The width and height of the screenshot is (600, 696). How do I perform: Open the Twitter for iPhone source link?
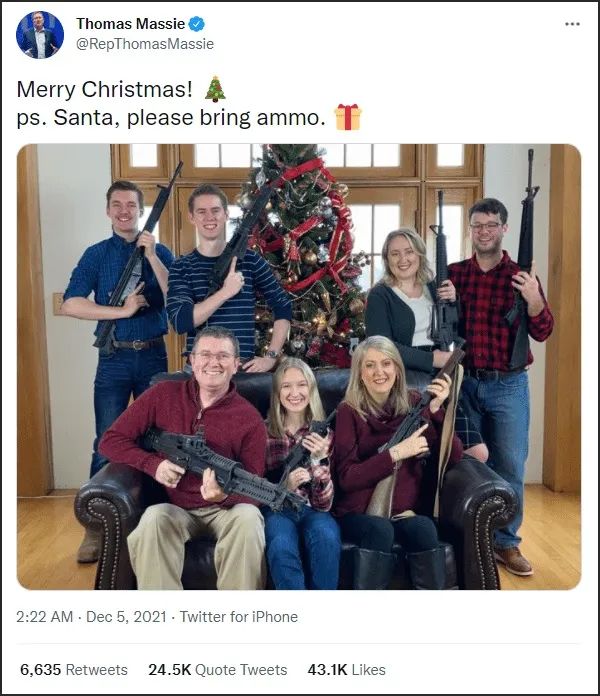pos(239,617)
